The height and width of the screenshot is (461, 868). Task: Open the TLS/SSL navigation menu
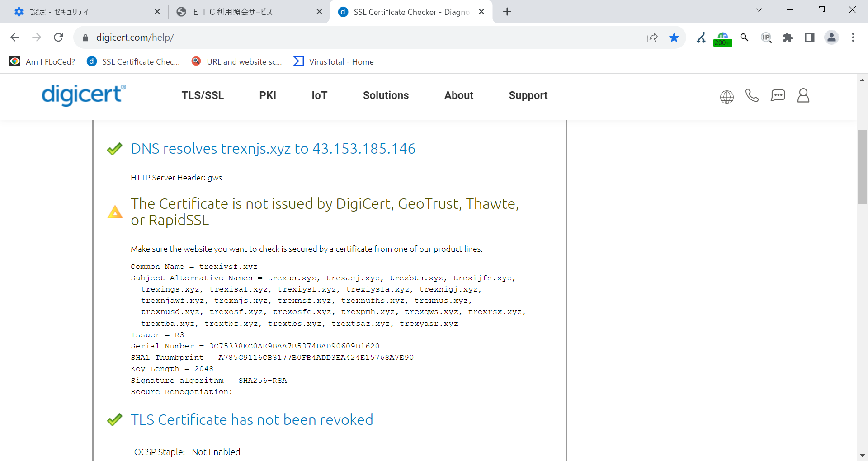pyautogui.click(x=203, y=95)
